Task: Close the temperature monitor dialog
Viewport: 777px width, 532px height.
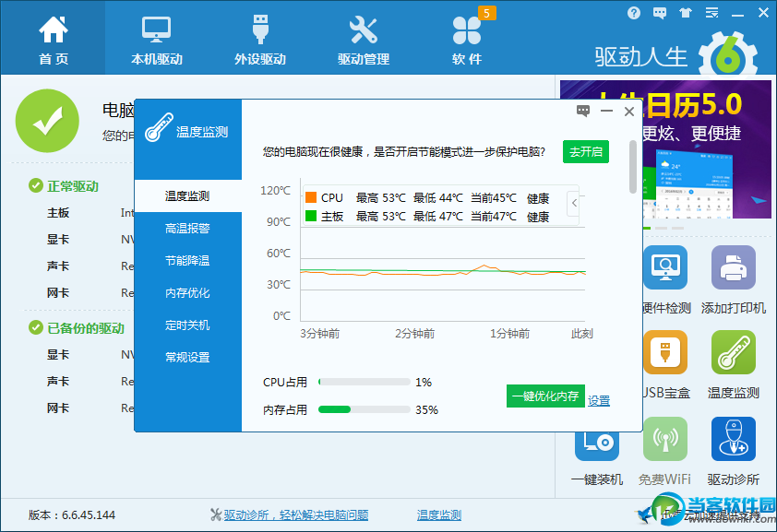Action: (x=629, y=112)
